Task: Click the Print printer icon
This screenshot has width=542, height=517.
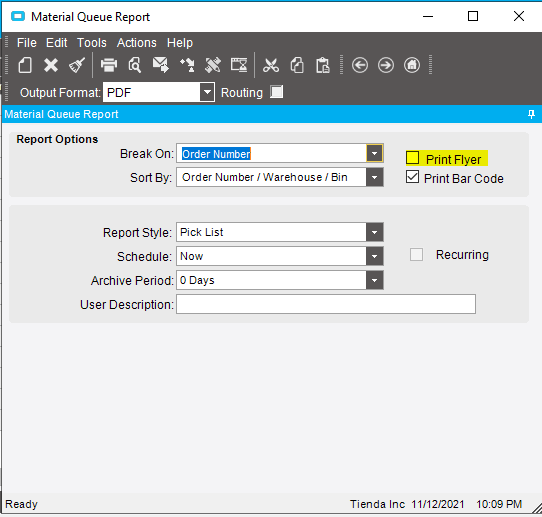Action: tap(109, 65)
